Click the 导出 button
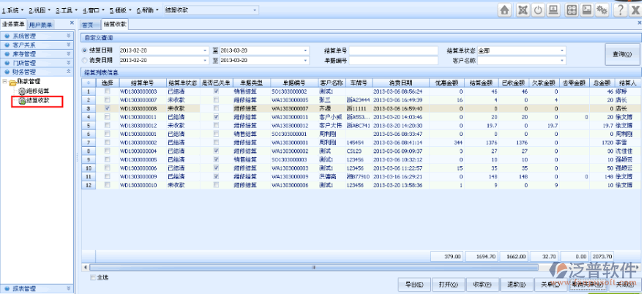Viewport: 644px width, 294px height. (413, 284)
